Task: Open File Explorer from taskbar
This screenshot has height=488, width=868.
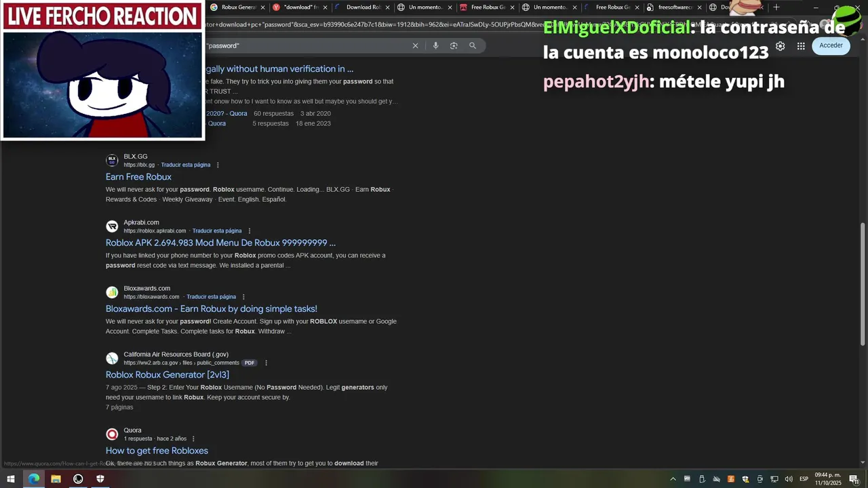Action: coord(56,479)
